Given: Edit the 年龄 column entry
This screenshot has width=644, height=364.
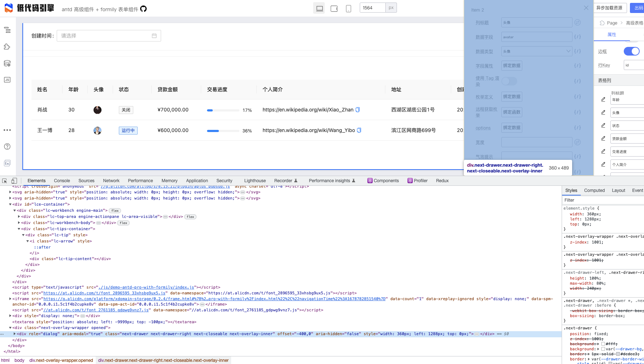Looking at the screenshot, I should coord(603,99).
